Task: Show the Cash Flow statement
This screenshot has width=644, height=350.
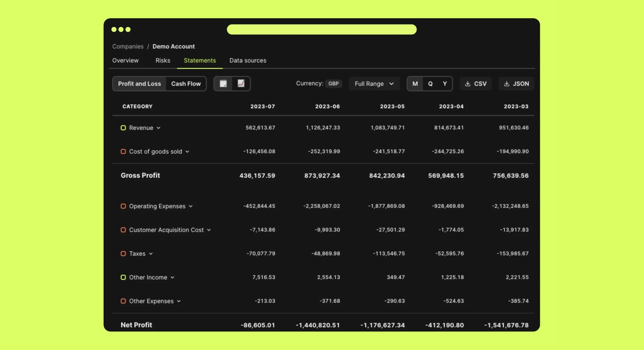Action: point(186,84)
